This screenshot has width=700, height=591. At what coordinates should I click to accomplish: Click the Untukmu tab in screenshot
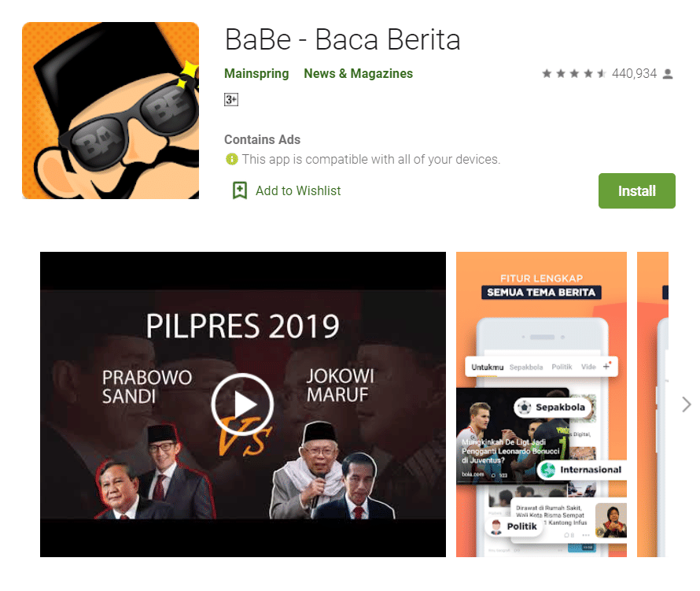tap(487, 368)
